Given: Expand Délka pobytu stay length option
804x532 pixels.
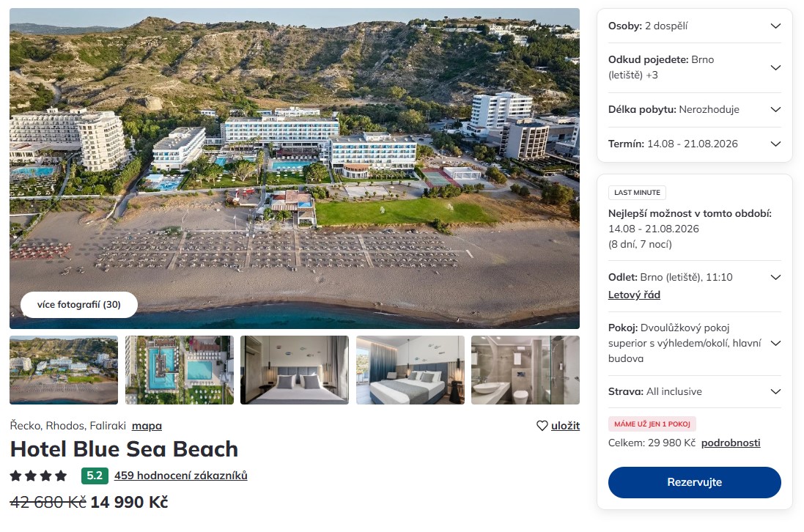Looking at the screenshot, I should pos(694,110).
